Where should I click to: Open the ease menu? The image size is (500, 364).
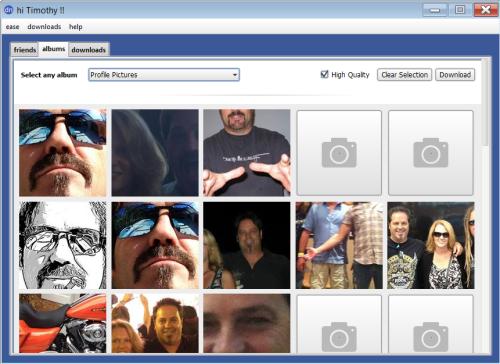pos(12,27)
